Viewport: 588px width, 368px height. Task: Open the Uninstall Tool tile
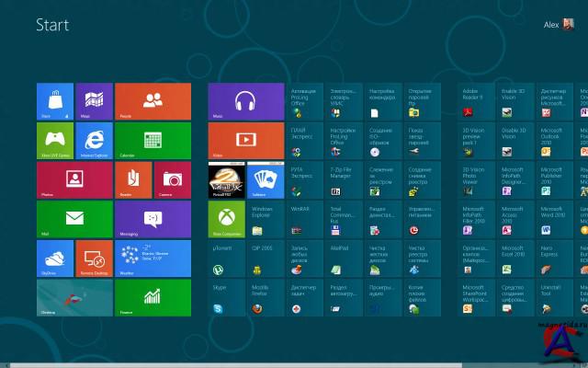(x=554, y=298)
